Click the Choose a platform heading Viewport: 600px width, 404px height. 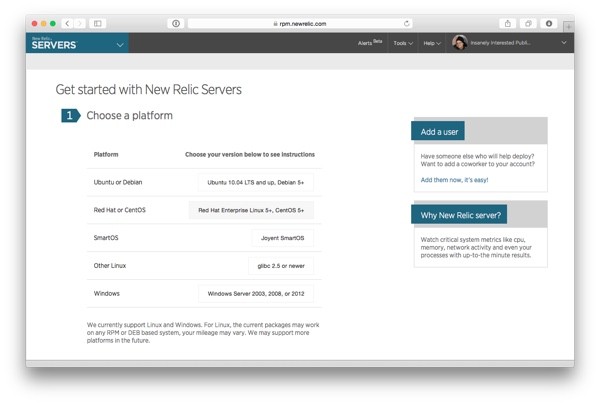pos(129,115)
